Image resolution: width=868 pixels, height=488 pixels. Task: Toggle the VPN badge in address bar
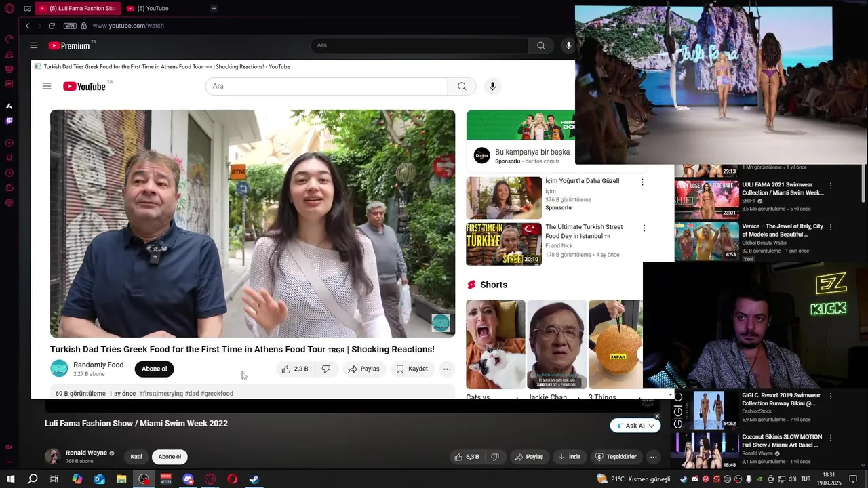pyautogui.click(x=70, y=26)
